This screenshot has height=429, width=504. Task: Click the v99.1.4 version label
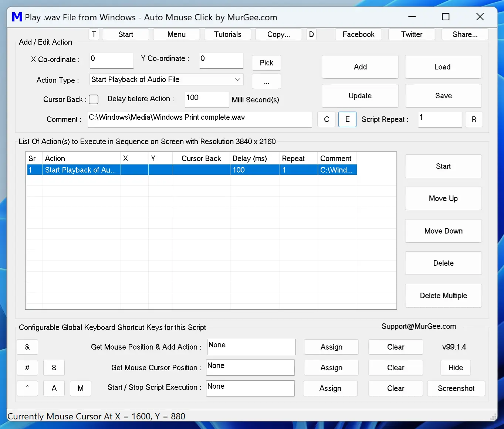[x=454, y=347]
